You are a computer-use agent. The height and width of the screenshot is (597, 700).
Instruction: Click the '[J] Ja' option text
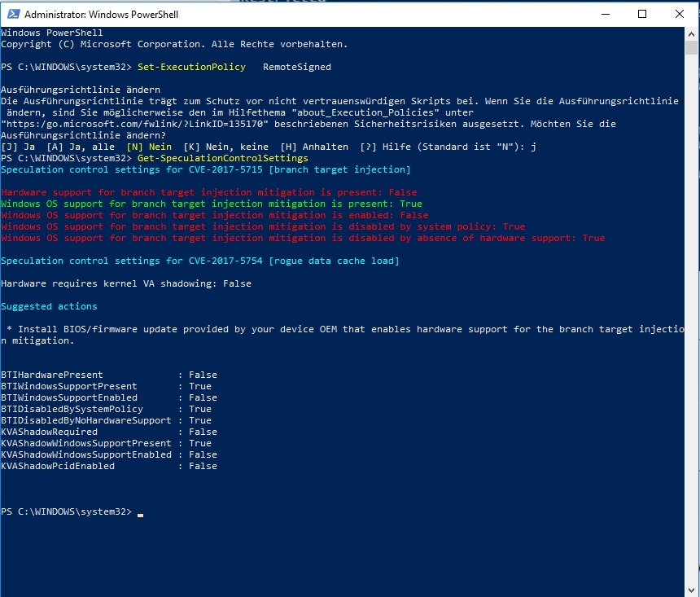click(18, 147)
